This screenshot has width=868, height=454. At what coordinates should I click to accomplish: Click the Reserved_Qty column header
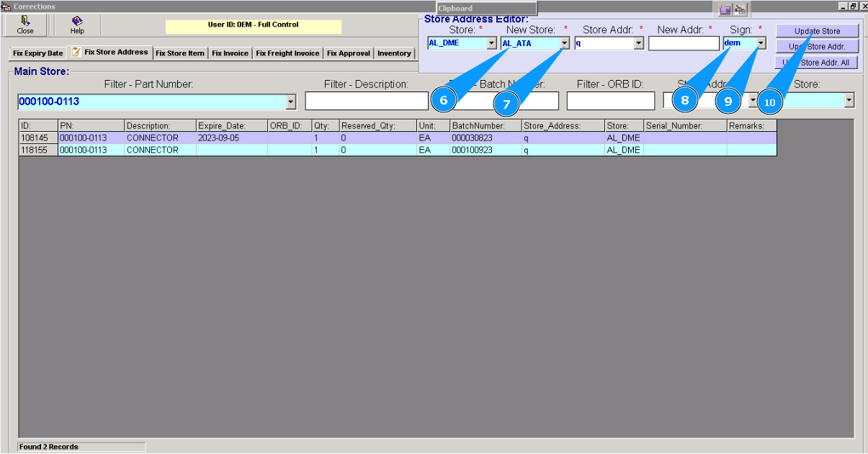[x=377, y=125]
